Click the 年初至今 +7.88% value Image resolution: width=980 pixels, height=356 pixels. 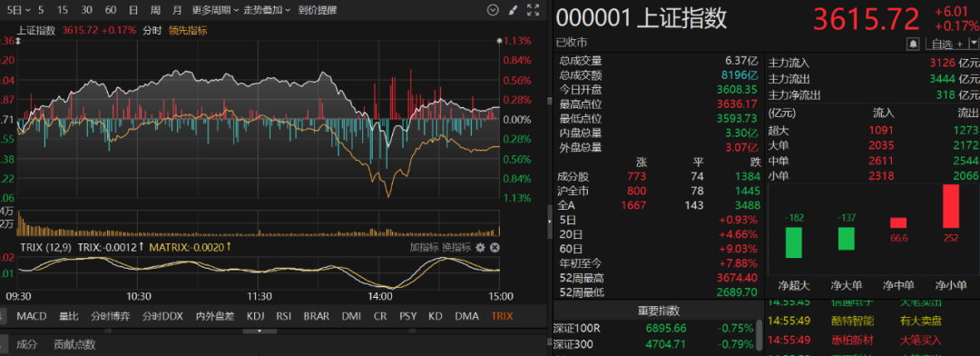coord(738,262)
